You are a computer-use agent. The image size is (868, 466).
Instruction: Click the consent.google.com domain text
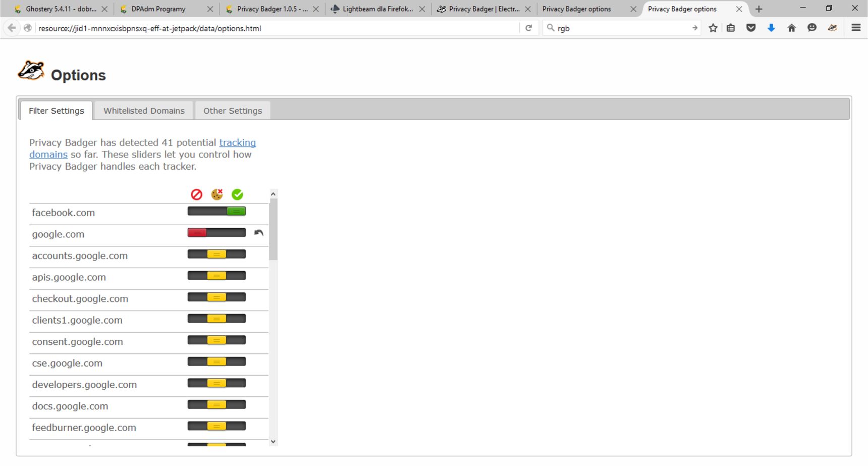pyautogui.click(x=77, y=342)
